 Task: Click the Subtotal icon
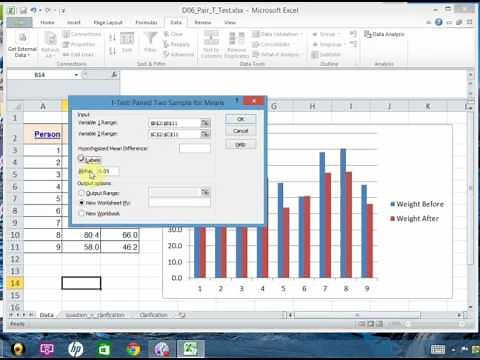326,54
